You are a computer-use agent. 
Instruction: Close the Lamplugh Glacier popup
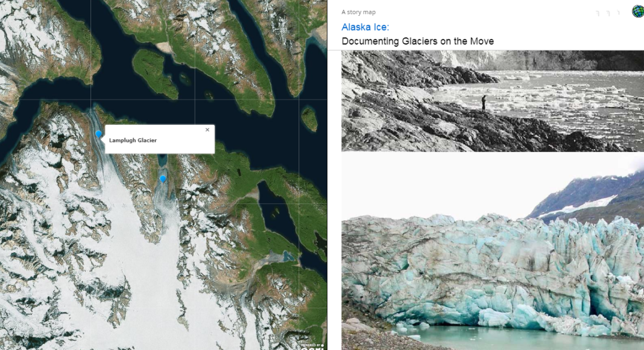click(207, 130)
